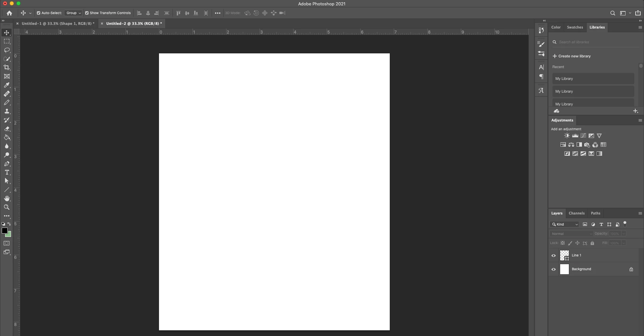Select the Hand tool
This screenshot has height=336, width=644.
click(7, 199)
